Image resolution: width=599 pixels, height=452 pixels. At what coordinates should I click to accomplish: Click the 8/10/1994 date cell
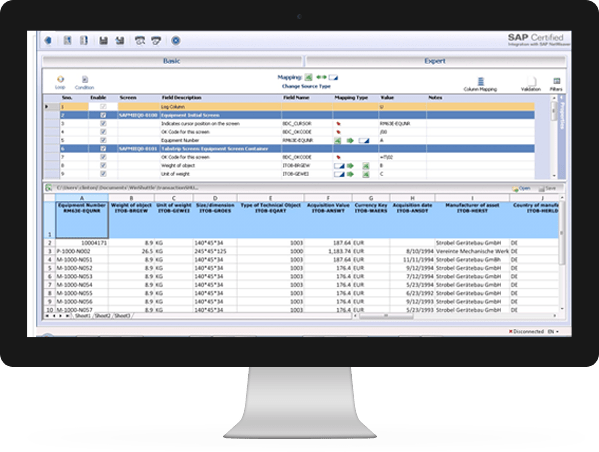(x=412, y=251)
